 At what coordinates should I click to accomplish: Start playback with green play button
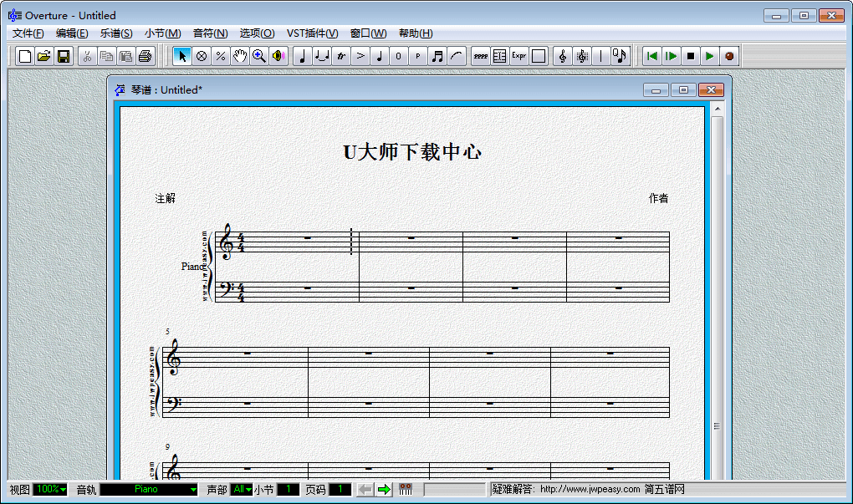709,56
